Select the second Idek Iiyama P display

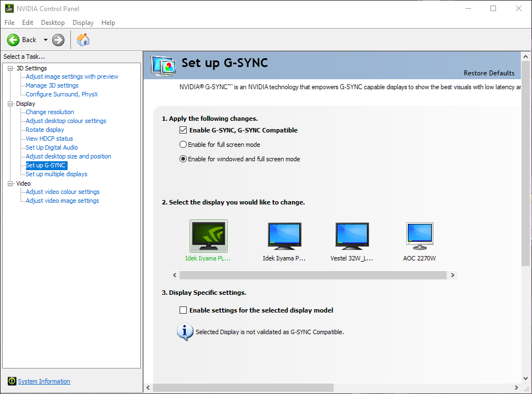tap(284, 241)
